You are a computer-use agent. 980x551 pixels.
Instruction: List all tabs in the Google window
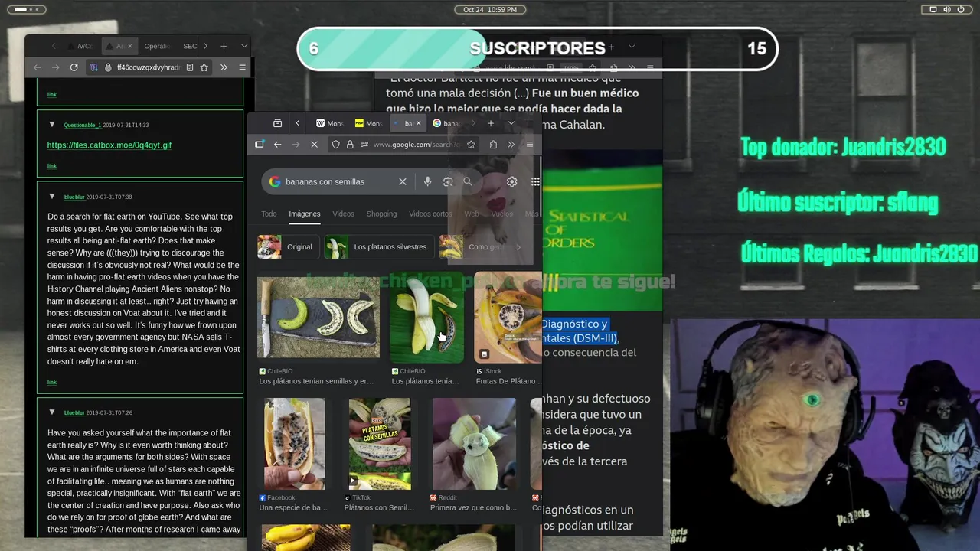click(511, 123)
